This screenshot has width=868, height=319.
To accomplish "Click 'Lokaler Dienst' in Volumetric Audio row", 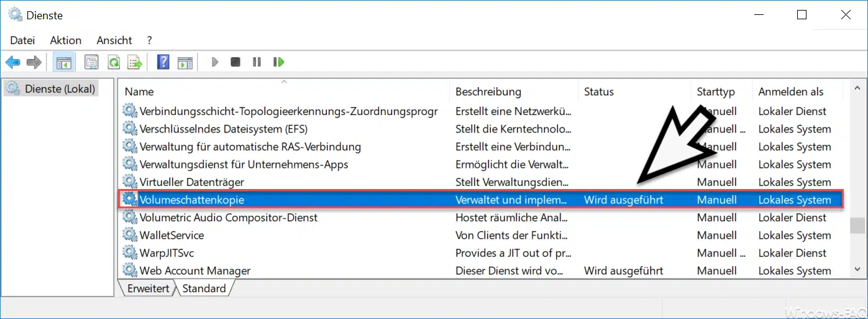I will point(792,218).
